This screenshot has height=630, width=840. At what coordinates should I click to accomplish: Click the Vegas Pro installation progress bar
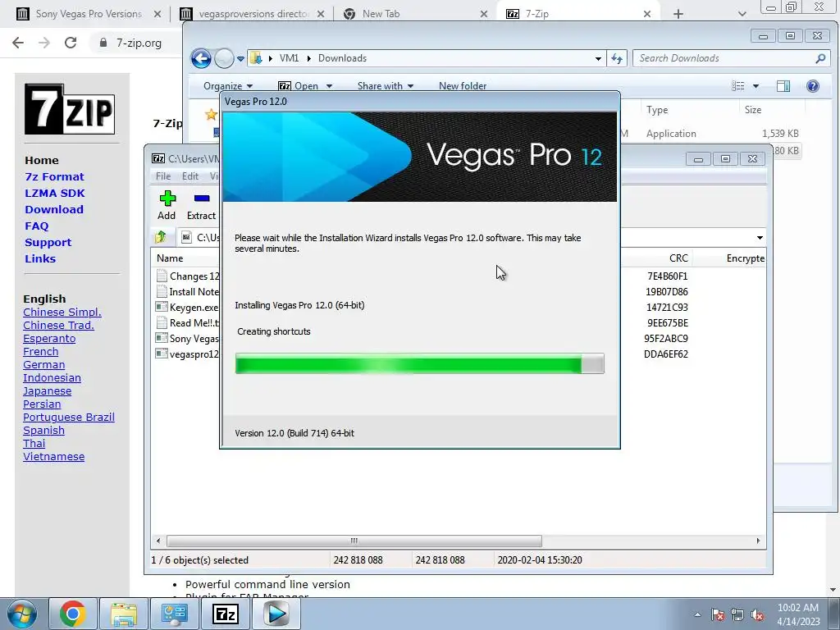419,363
